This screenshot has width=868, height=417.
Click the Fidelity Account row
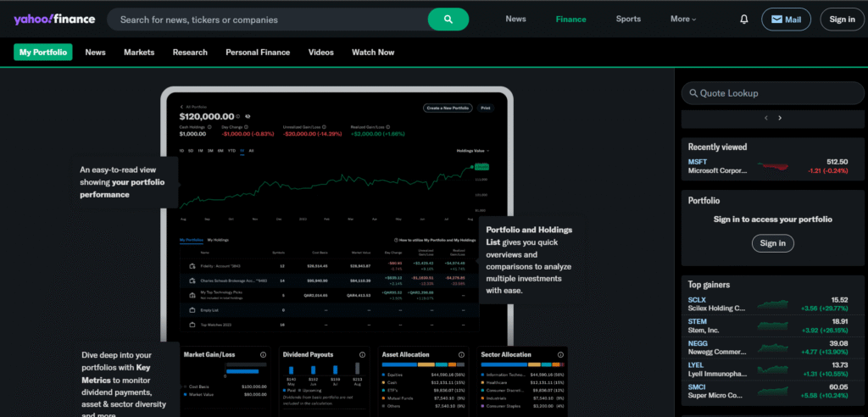[x=330, y=266]
